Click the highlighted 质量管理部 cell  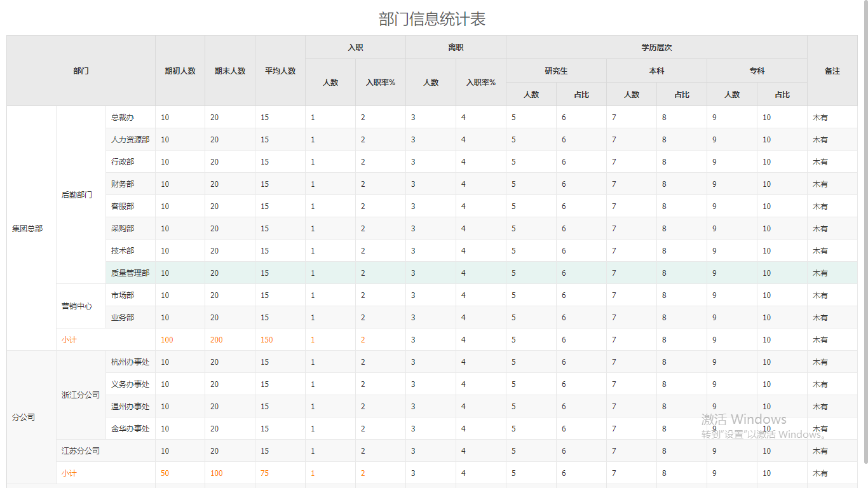coord(130,273)
